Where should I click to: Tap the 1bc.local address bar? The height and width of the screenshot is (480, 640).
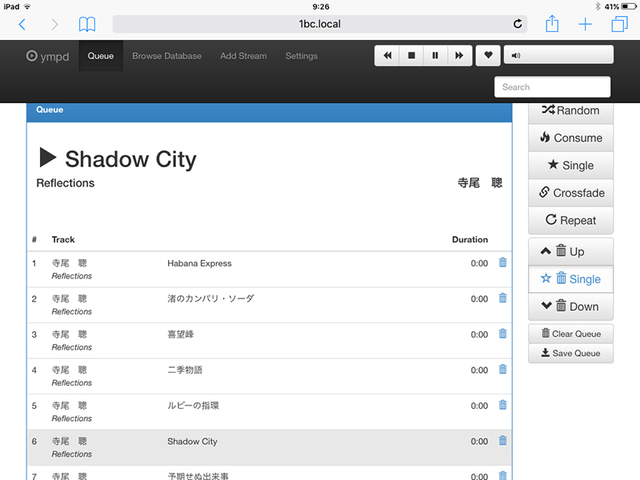pyautogui.click(x=320, y=24)
